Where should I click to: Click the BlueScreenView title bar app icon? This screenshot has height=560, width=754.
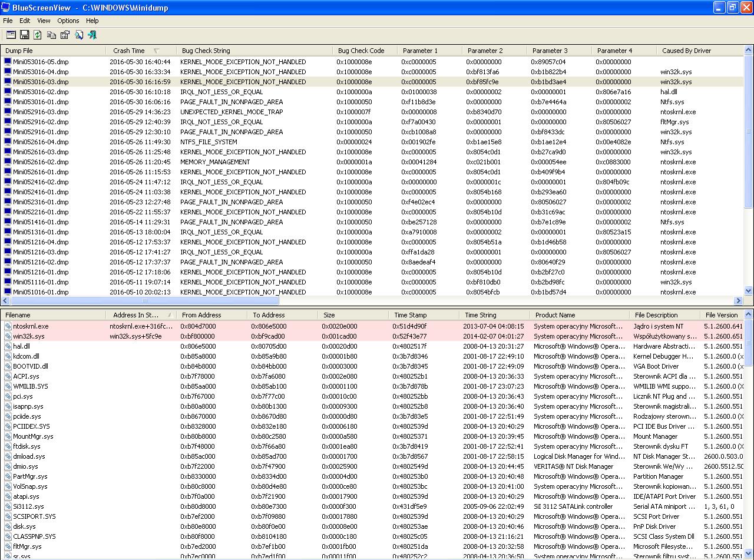6,8
